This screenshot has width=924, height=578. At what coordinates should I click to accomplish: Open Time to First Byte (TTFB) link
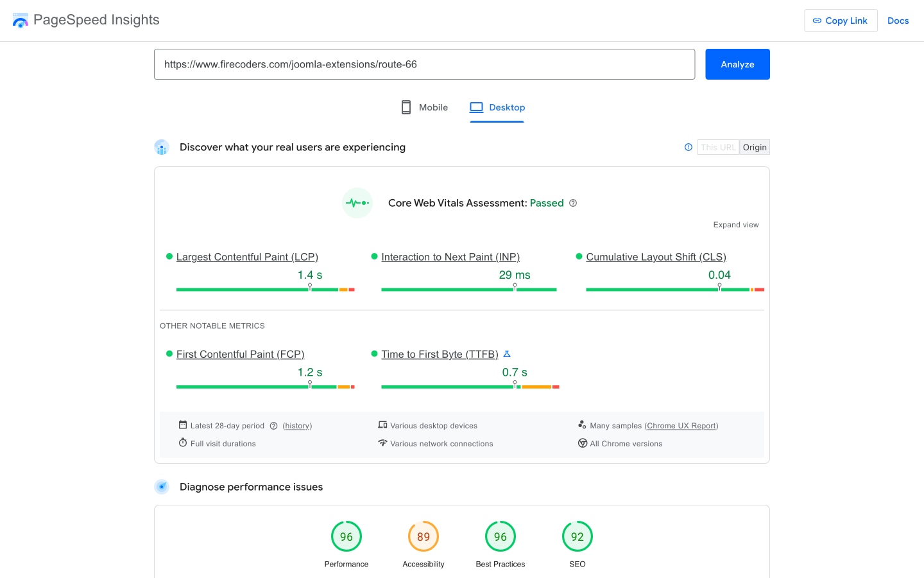(440, 355)
